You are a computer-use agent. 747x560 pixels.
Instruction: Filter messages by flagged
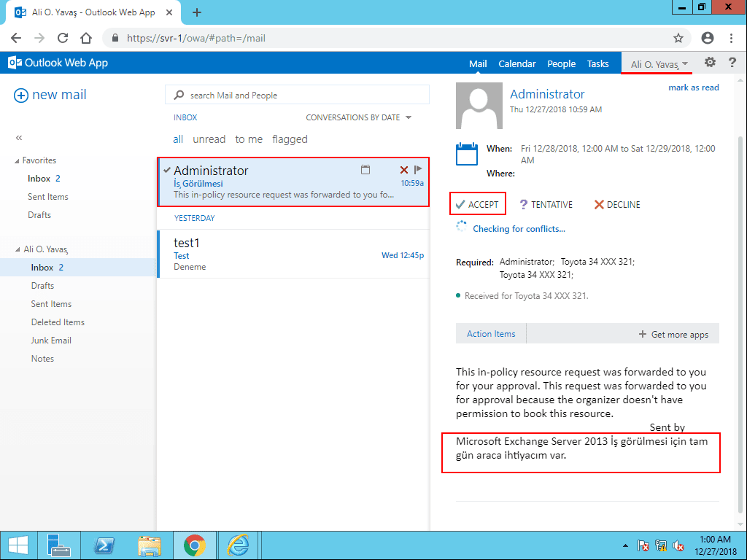[x=290, y=139]
